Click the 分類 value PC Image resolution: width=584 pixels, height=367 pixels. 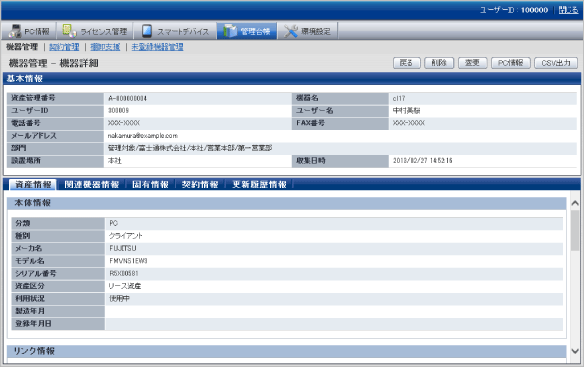[x=113, y=223]
